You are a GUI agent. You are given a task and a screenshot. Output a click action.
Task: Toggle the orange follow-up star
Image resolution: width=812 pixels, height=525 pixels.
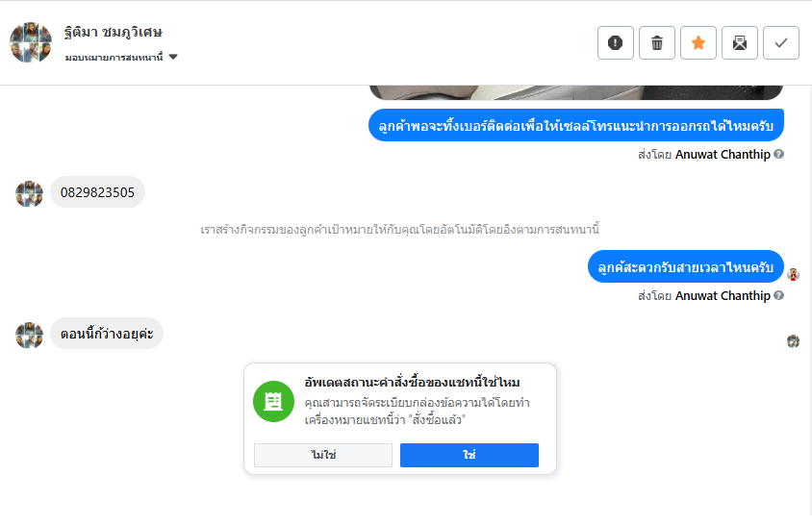pyautogui.click(x=698, y=42)
